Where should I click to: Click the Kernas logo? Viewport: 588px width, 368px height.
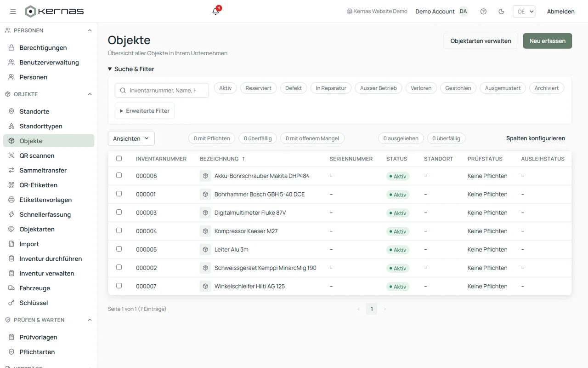pyautogui.click(x=54, y=11)
